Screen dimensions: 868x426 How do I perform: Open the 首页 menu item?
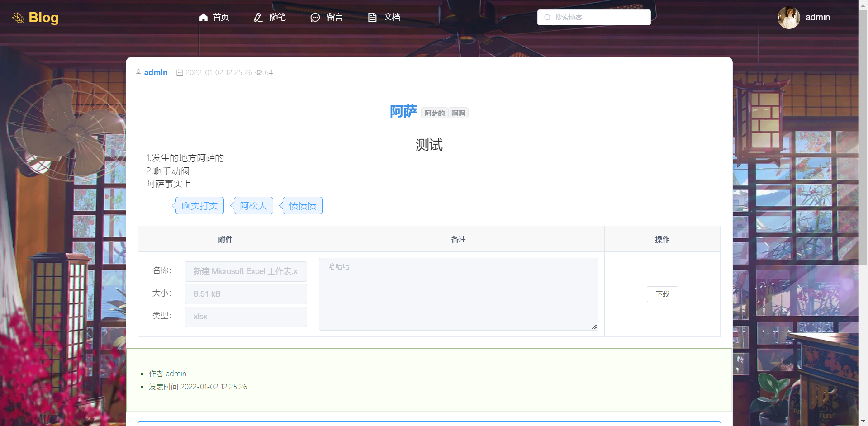coord(221,17)
